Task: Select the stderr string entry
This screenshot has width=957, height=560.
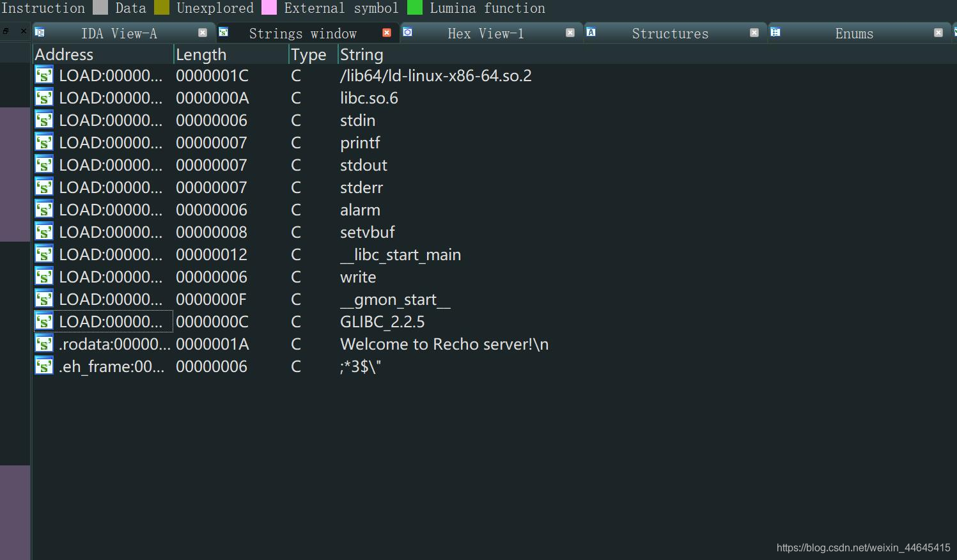Action: point(361,187)
